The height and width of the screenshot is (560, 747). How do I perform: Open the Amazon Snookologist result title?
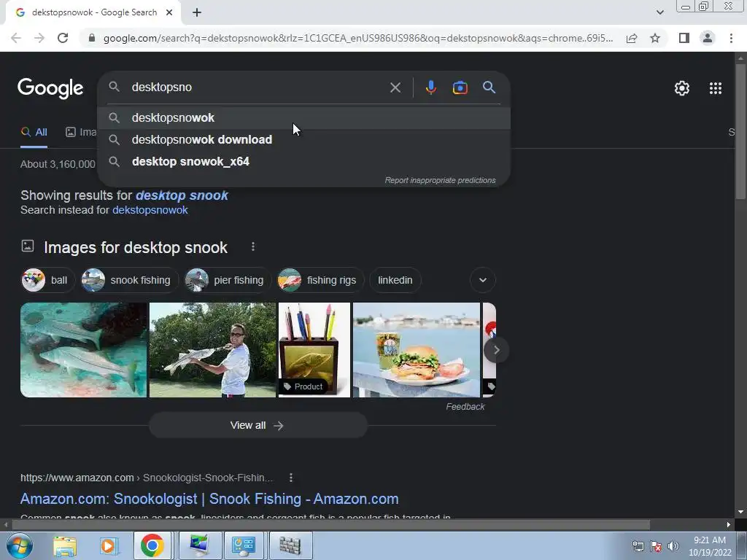tap(209, 499)
